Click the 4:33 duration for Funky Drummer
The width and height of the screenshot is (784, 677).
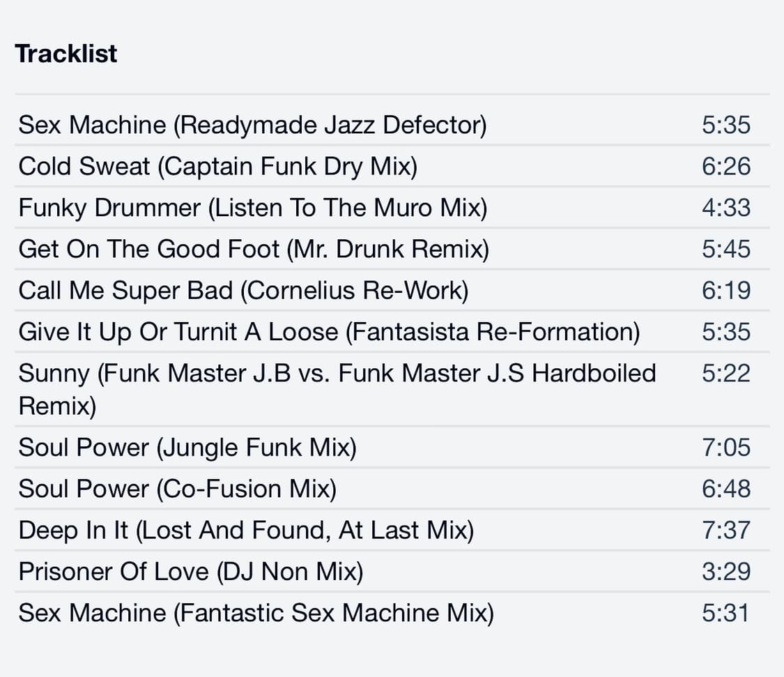[x=726, y=208]
